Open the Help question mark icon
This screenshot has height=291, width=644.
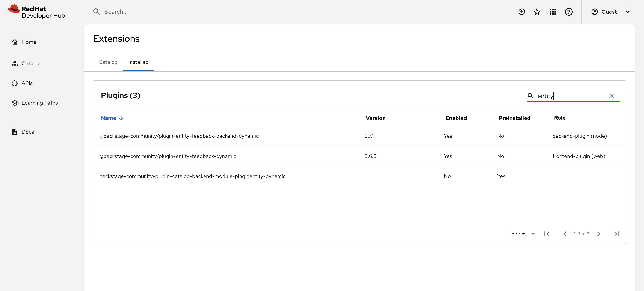tap(569, 12)
